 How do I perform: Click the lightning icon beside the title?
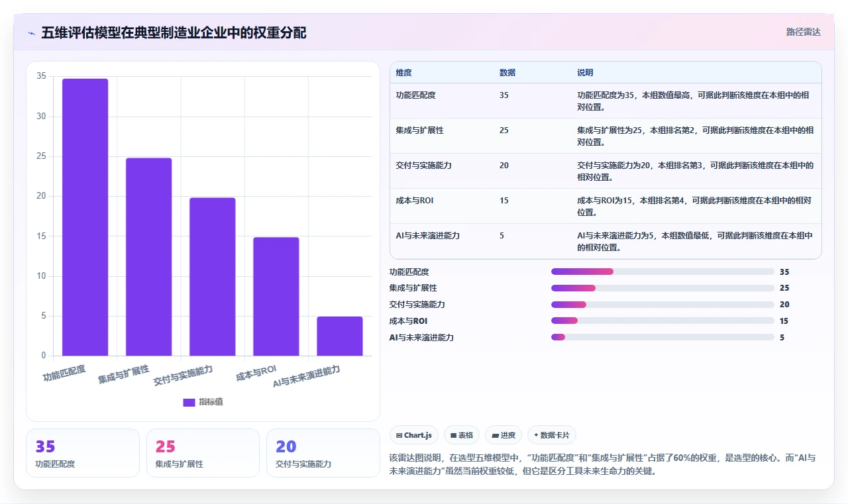point(31,33)
